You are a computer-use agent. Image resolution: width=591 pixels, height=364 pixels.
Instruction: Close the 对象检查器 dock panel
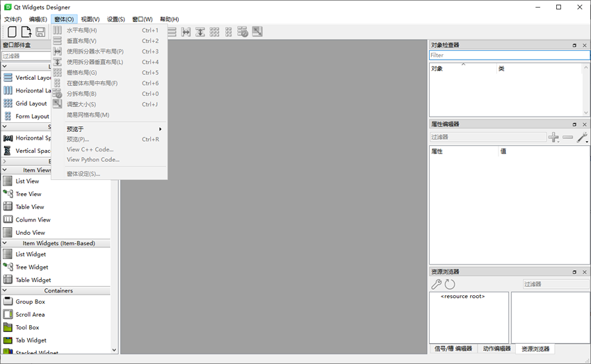(585, 45)
